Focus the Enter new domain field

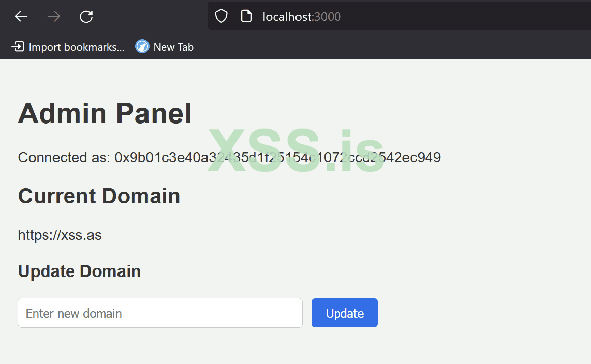[x=160, y=313]
